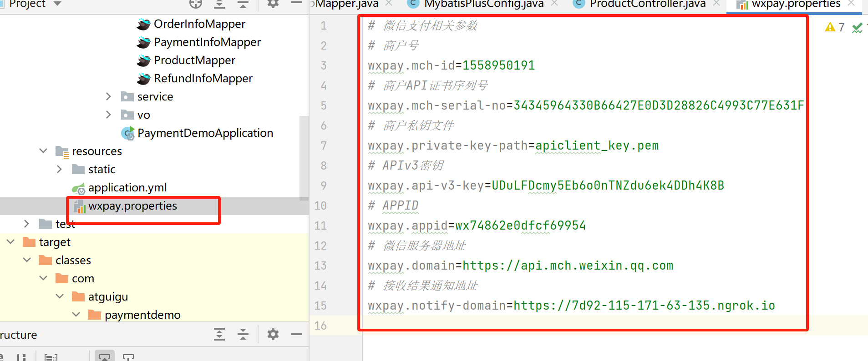
Task: Click the service package folder icon
Action: pos(127,96)
